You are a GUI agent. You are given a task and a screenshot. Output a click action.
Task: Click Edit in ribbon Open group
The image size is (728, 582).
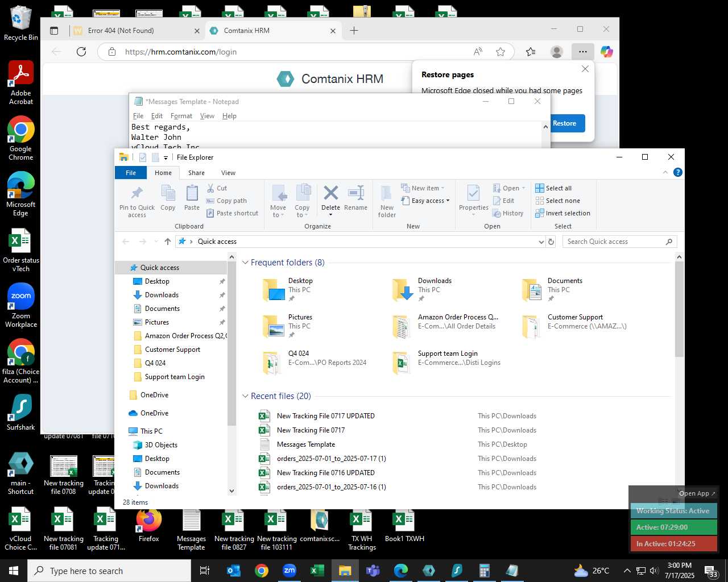[x=503, y=201]
